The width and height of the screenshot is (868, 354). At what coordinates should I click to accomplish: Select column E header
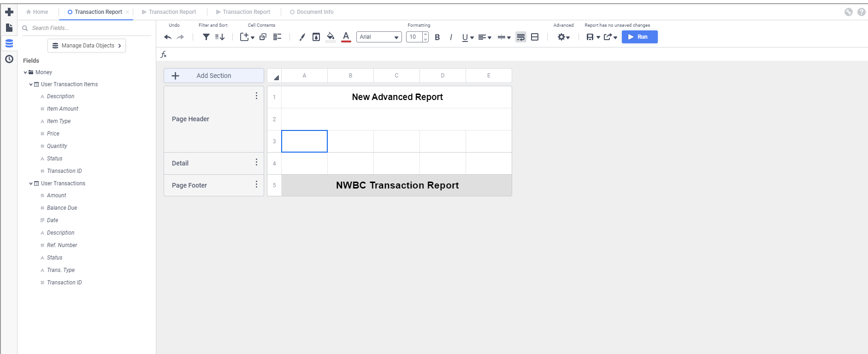click(489, 76)
